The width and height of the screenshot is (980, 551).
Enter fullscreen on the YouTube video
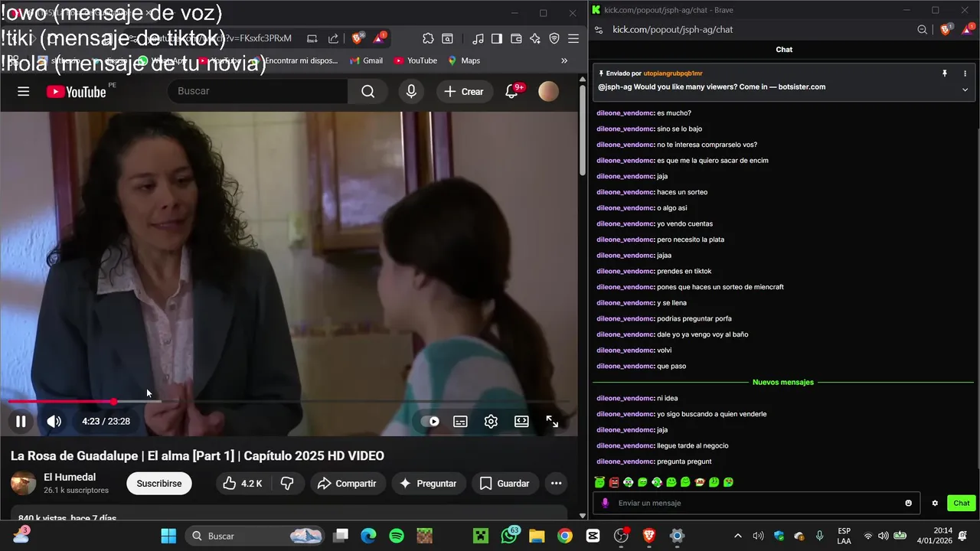pos(552,421)
